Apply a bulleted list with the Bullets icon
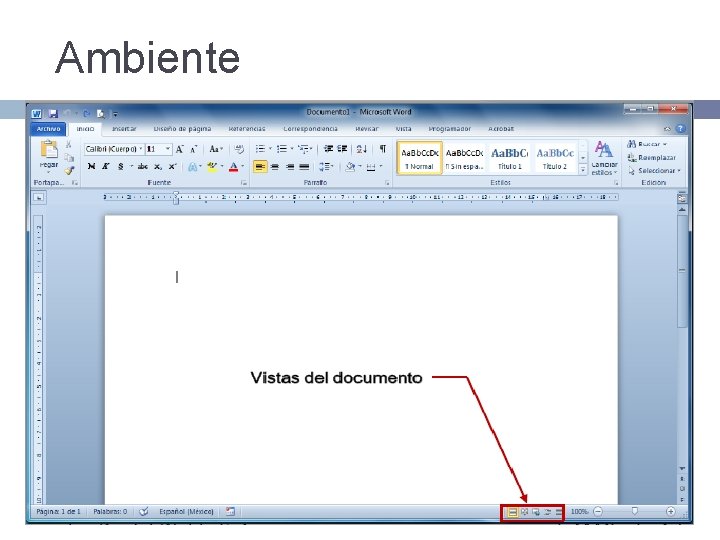720x540 pixels. [260, 149]
